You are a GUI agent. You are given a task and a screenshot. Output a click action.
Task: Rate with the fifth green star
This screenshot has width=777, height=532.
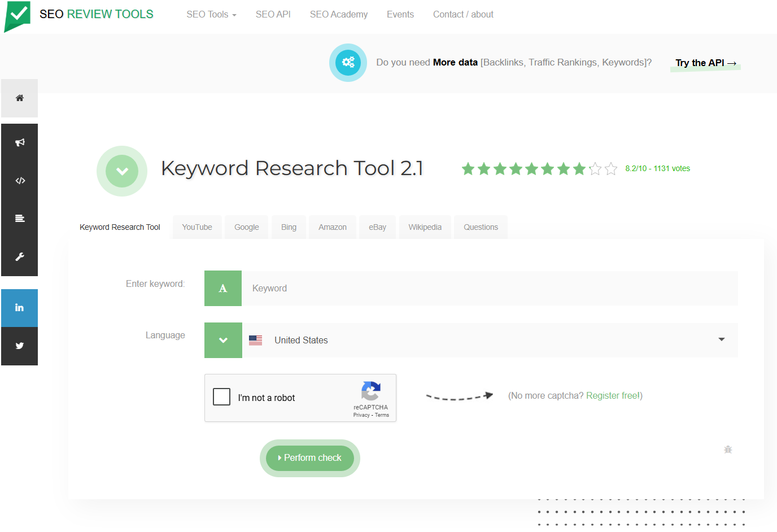pyautogui.click(x=531, y=169)
